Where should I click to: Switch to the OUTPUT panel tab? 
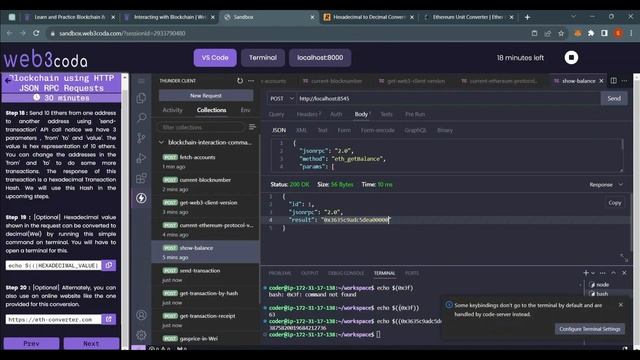point(309,273)
